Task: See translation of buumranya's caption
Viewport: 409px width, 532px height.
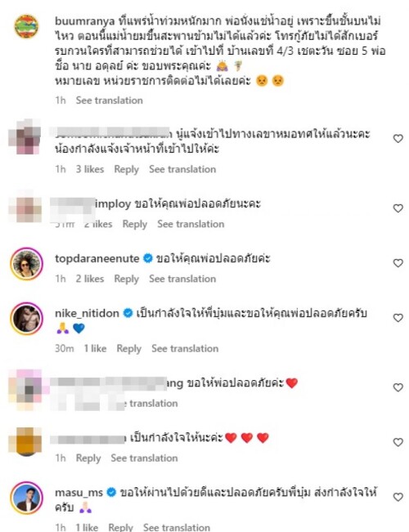Action: click(x=109, y=101)
